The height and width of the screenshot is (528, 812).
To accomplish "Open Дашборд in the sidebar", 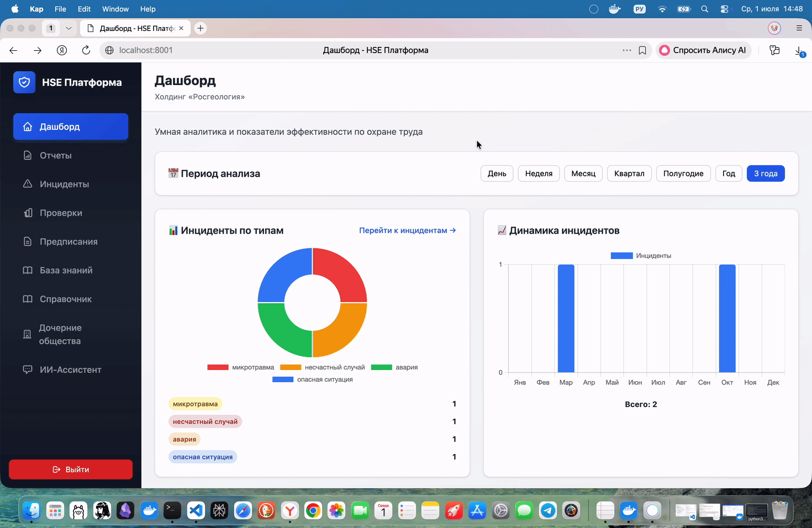I will pyautogui.click(x=71, y=126).
